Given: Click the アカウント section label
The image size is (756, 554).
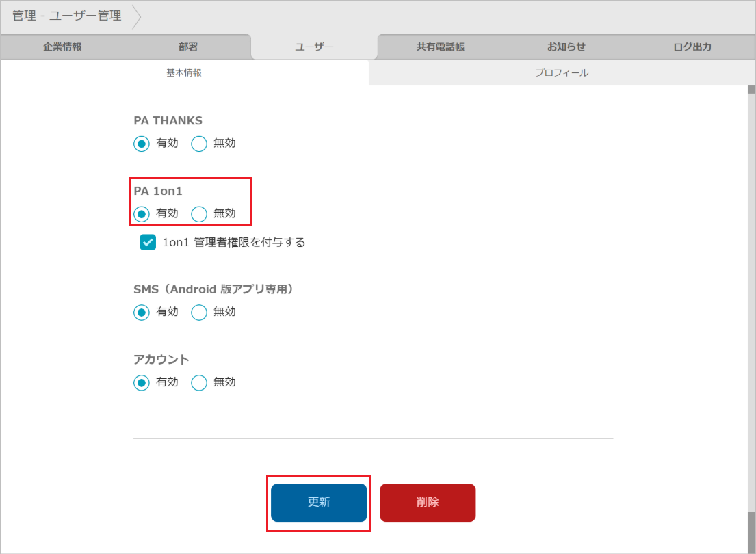Looking at the screenshot, I should point(161,360).
